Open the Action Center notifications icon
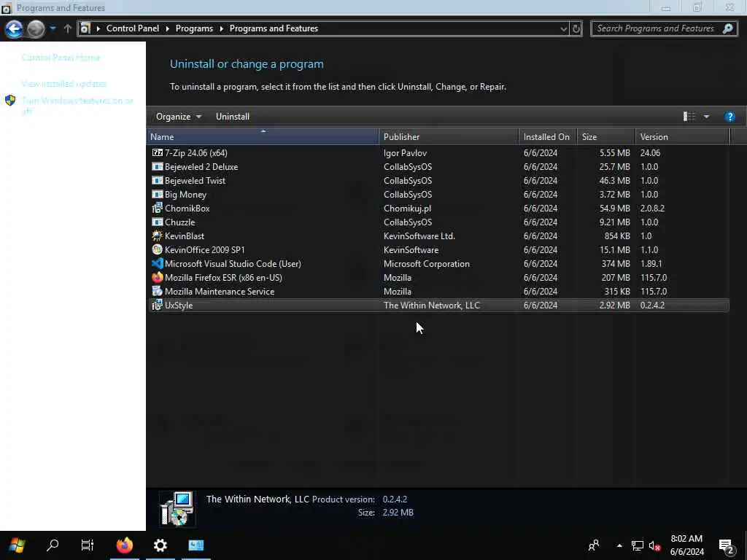 (726, 545)
